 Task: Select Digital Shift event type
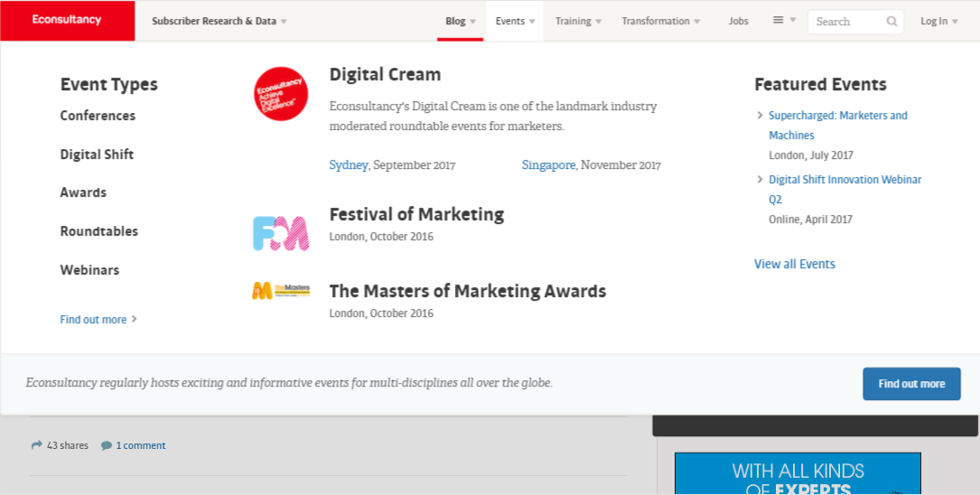(97, 154)
